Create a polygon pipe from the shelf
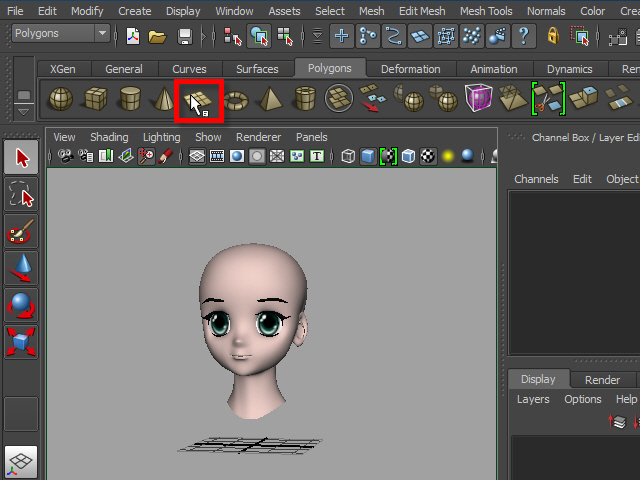This screenshot has height=480, width=640. pos(305,99)
